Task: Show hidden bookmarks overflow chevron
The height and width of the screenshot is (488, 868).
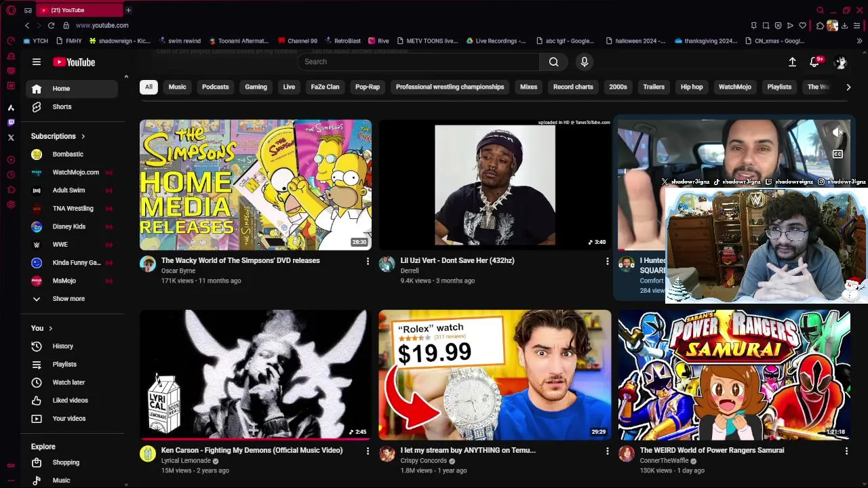Action: (x=859, y=41)
